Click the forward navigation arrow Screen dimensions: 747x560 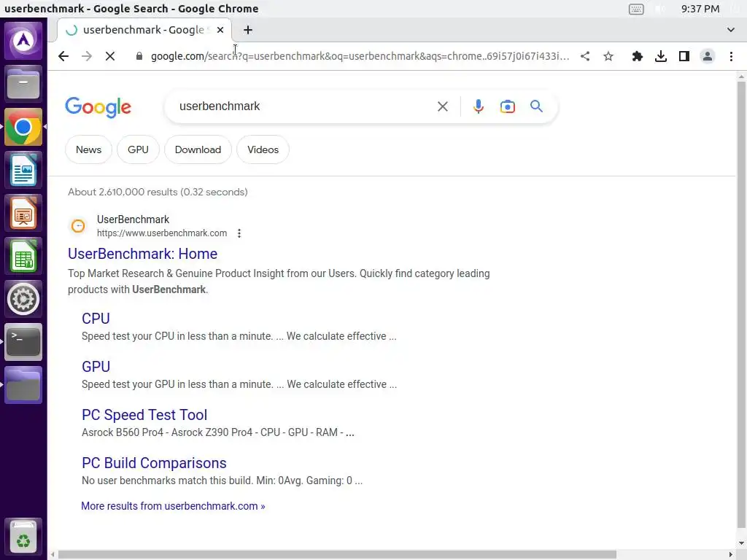tap(87, 56)
